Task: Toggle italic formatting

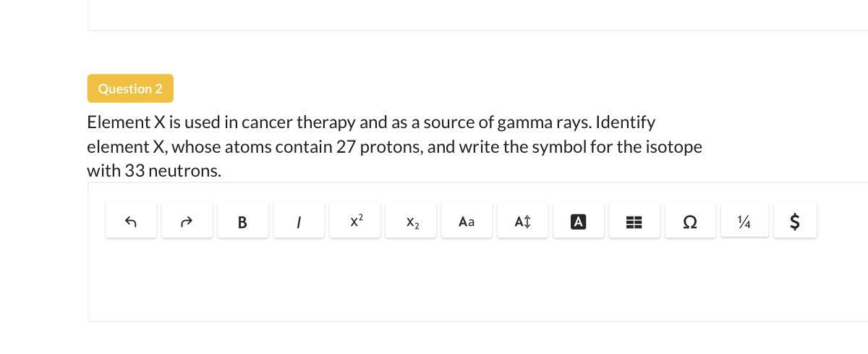Action: pos(299,222)
